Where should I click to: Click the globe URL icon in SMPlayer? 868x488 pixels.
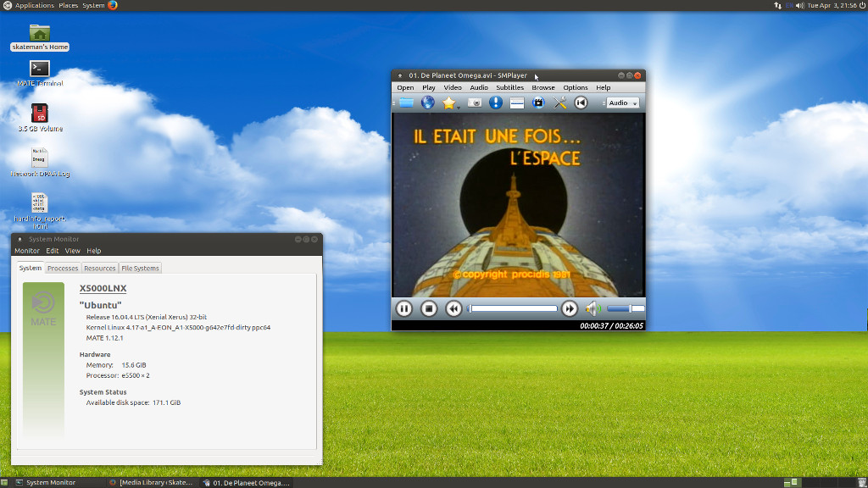pos(428,103)
